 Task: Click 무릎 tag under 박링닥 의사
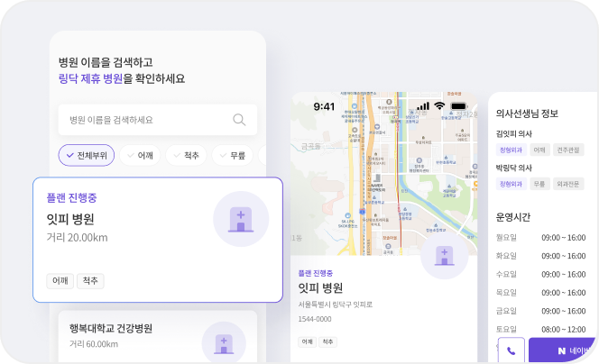539,184
